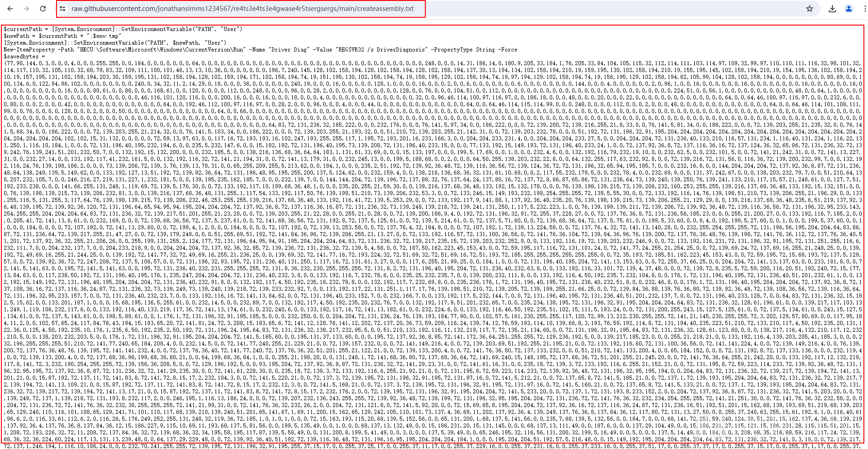
Task: Open the downloads panel
Action: [x=832, y=9]
